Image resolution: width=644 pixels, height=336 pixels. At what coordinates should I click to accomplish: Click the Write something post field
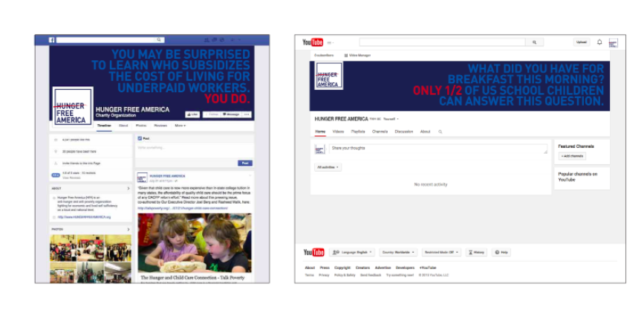195,149
